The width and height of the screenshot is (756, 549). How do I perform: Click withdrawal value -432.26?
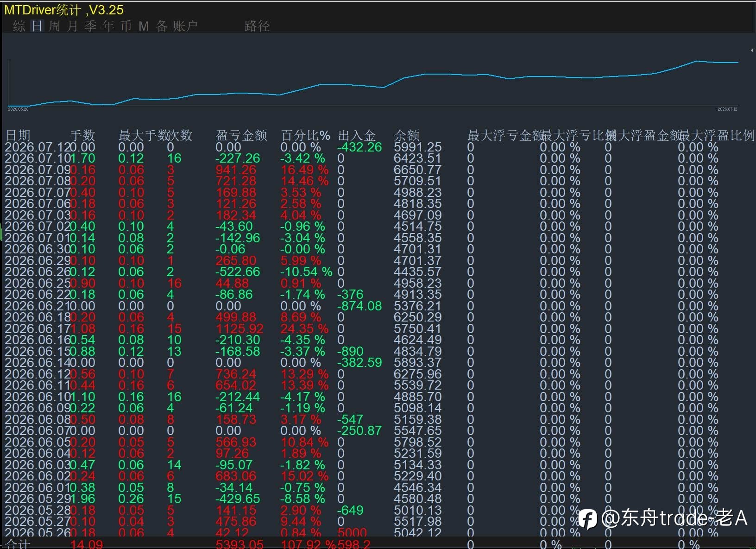pos(359,147)
